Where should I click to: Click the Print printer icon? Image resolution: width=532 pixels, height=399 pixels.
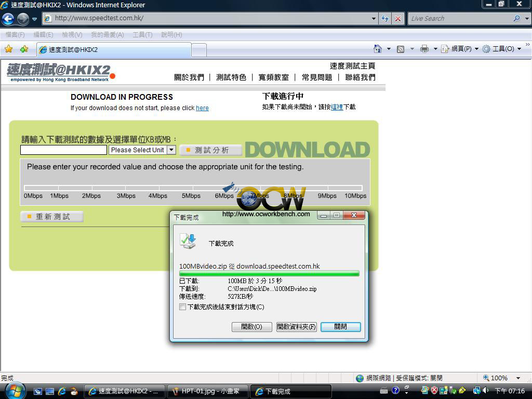[424, 49]
